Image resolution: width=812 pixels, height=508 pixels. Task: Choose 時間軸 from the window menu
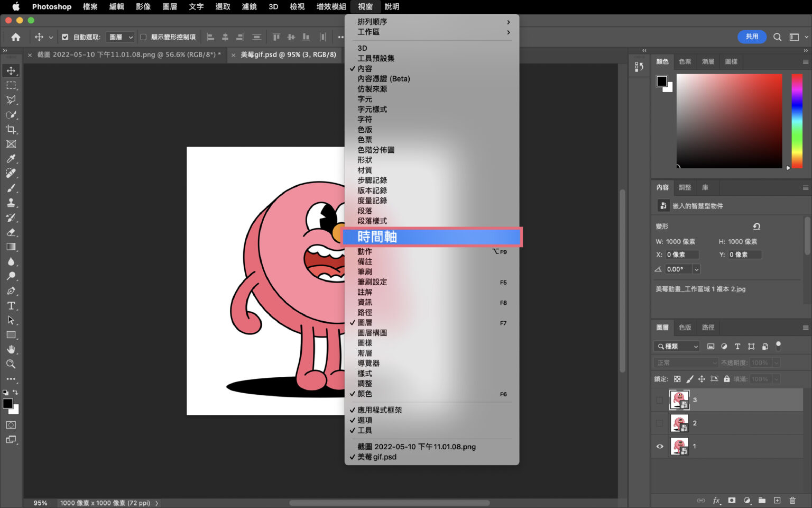click(x=432, y=237)
